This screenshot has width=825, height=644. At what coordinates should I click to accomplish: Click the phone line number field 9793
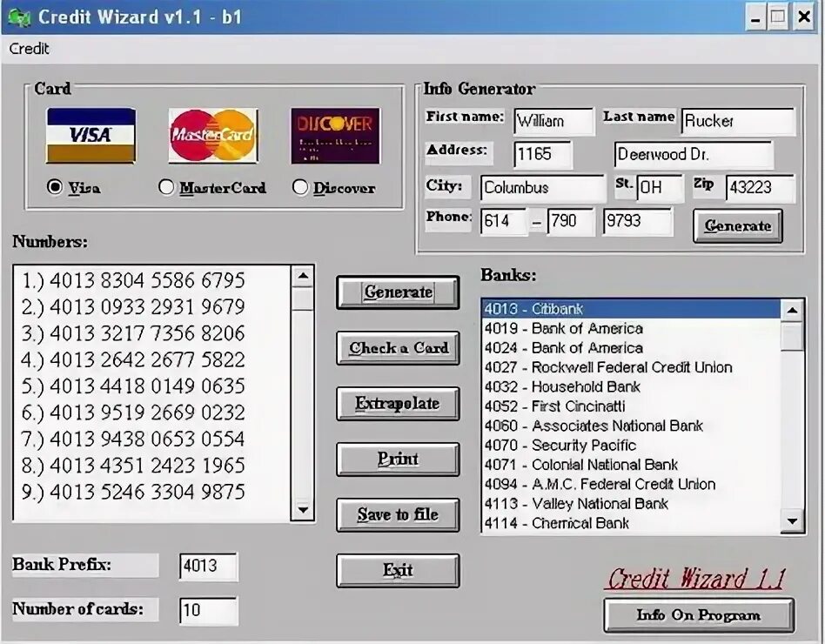tap(638, 221)
